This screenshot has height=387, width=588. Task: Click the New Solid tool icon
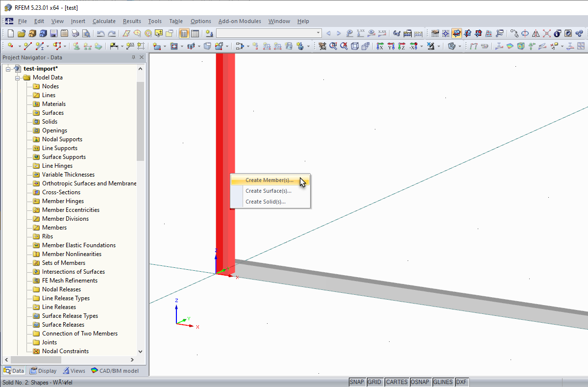[x=207, y=46]
